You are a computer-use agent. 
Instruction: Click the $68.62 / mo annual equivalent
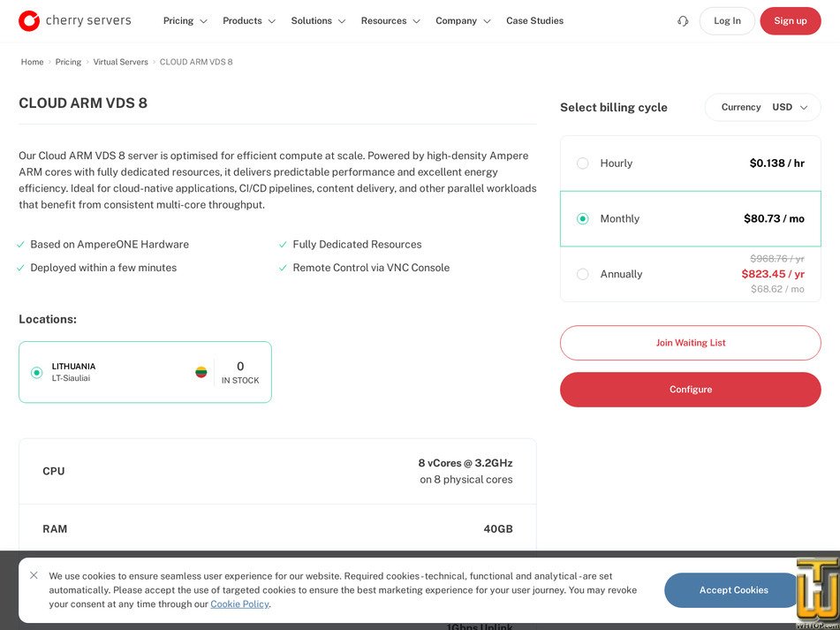[777, 289]
